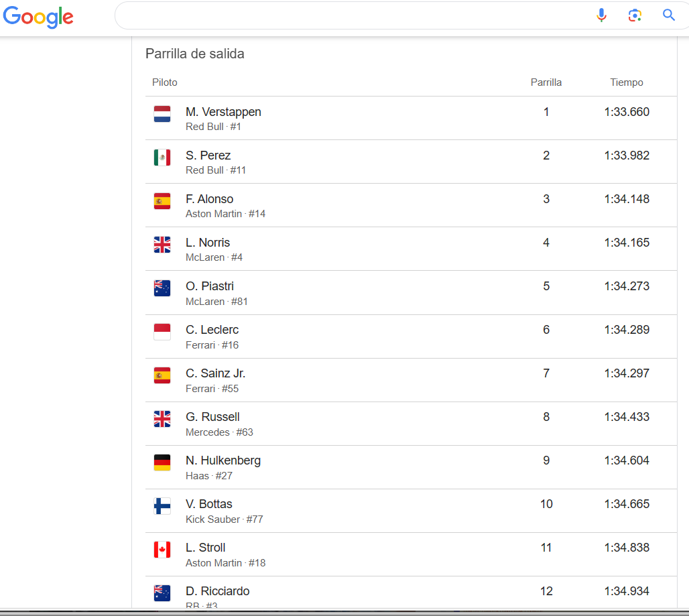Screen dimensions: 689x616
Task: Select C. Sainz Jr. name
Action: click(215, 373)
